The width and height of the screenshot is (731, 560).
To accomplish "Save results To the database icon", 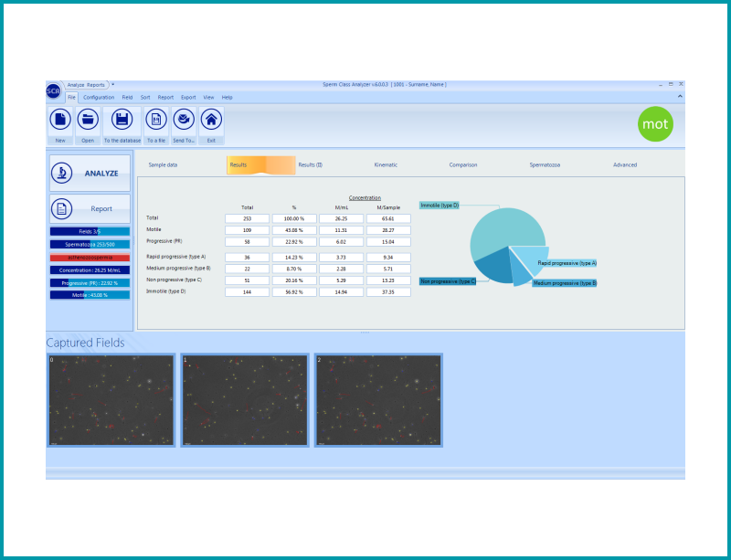I will [122, 120].
